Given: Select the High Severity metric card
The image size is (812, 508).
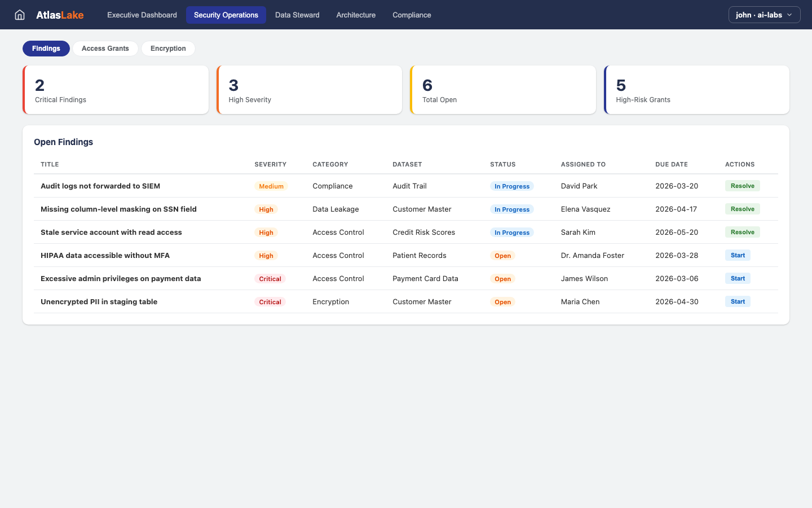Looking at the screenshot, I should click(310, 89).
